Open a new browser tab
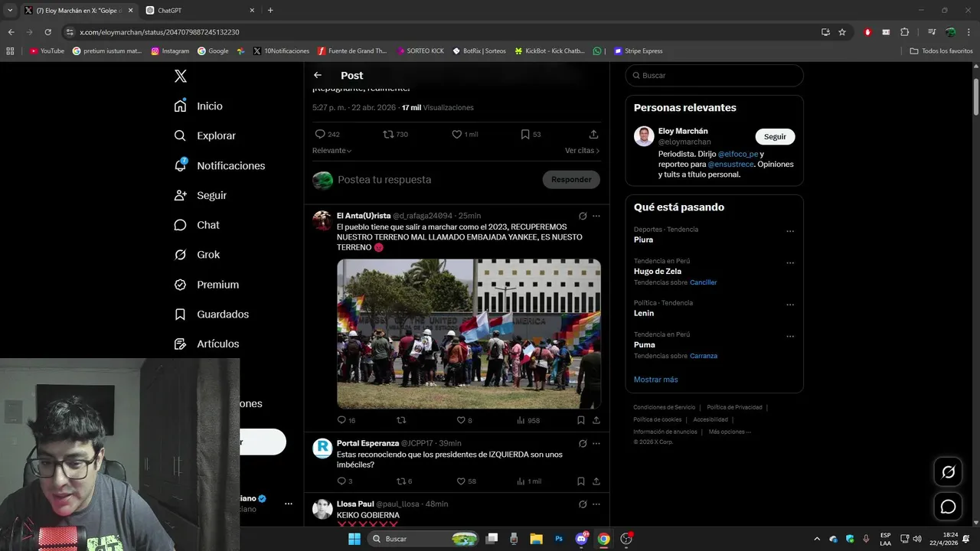The image size is (980, 551). pyautogui.click(x=270, y=10)
